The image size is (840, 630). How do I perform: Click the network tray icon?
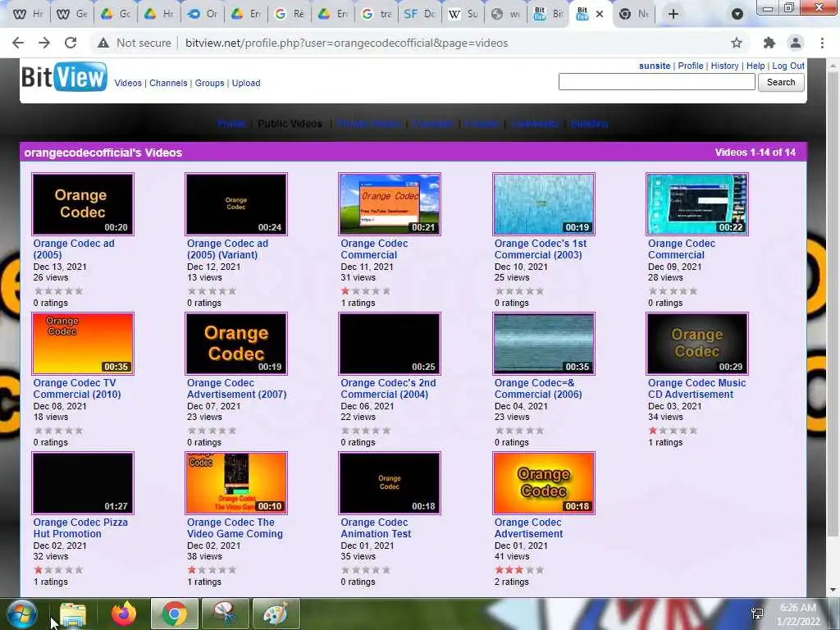pyautogui.click(x=757, y=614)
